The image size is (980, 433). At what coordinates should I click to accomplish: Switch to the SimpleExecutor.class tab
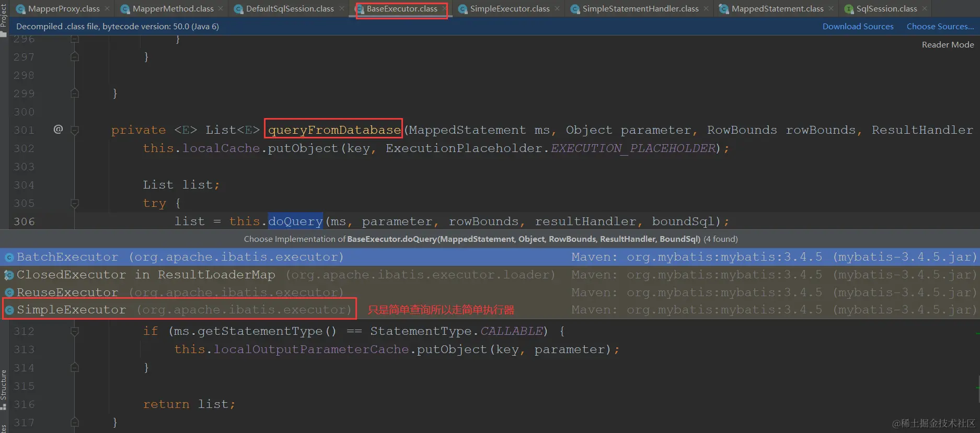click(510, 9)
